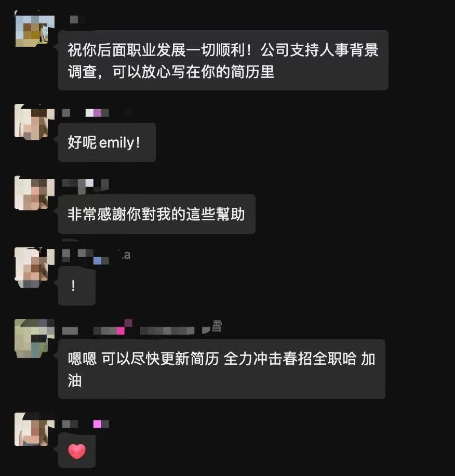Open avatar next to '非常感謝你對我的這些幫助' message
Viewport: 455px width, 476px height.
pos(35,193)
